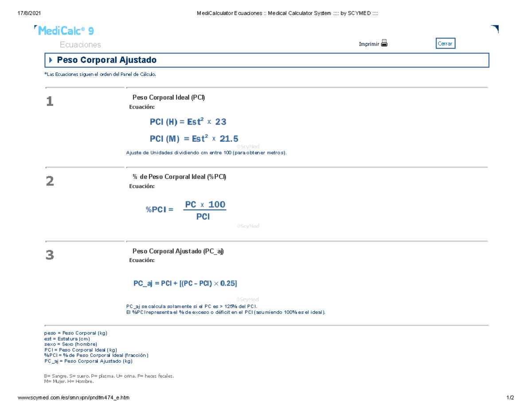
Task: Collapse step 1 Peso Corporal Ideal section
Action: click(x=168, y=98)
